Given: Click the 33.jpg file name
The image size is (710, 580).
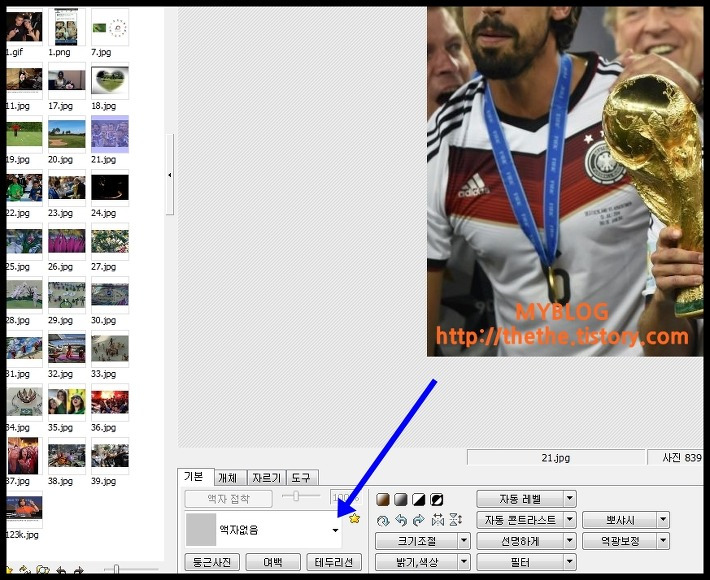Looking at the screenshot, I should tap(104, 374).
